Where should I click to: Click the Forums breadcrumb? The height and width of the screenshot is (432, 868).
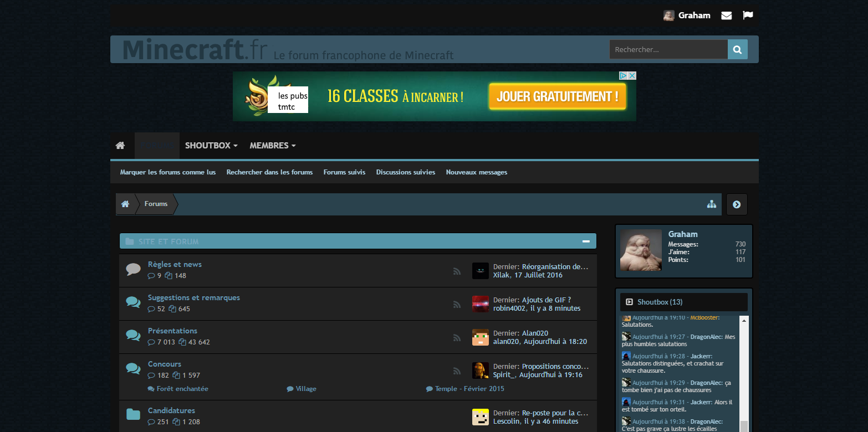click(156, 204)
